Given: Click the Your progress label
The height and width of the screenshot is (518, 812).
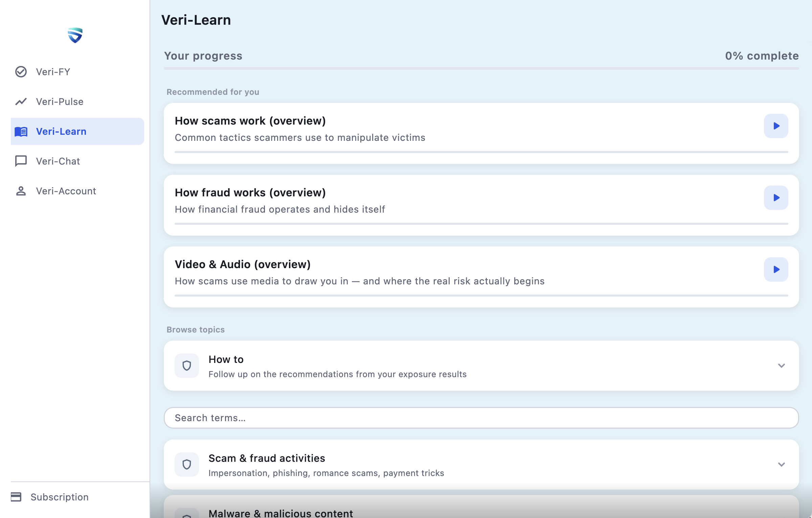Looking at the screenshot, I should point(203,56).
